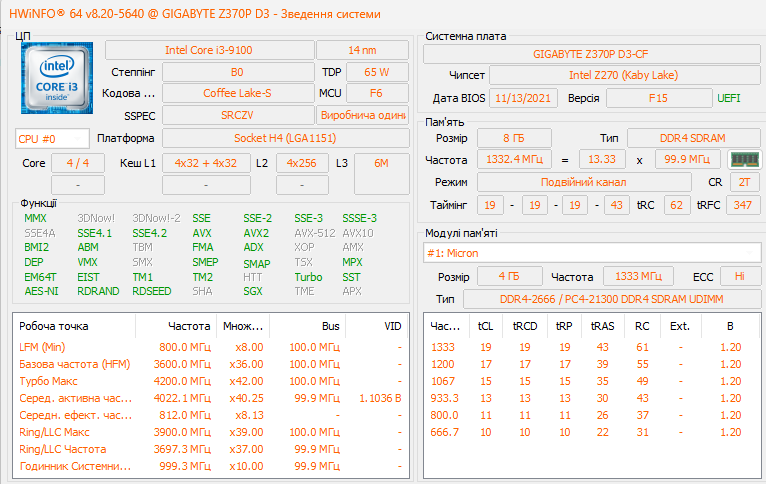Click the ECC value Ні
This screenshot has width=766, height=484.
click(740, 276)
